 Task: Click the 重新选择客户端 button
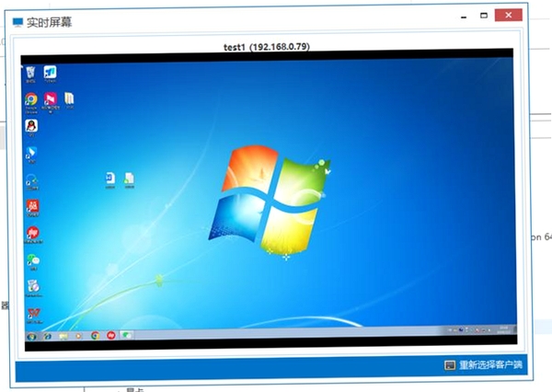point(483,365)
